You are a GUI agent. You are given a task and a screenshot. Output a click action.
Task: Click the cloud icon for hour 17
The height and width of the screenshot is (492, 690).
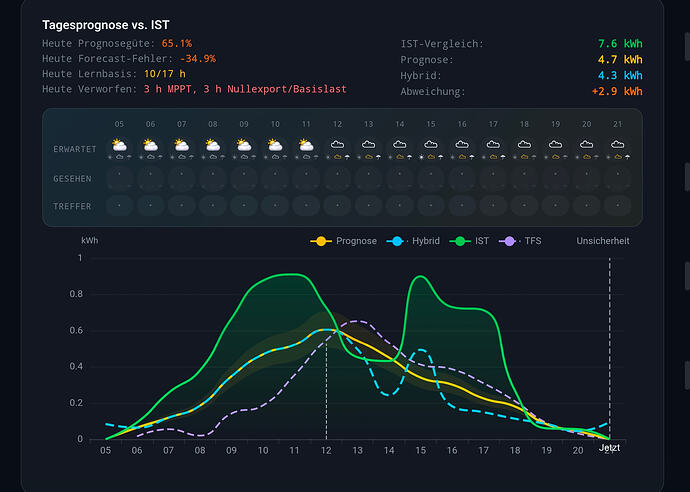(x=493, y=144)
